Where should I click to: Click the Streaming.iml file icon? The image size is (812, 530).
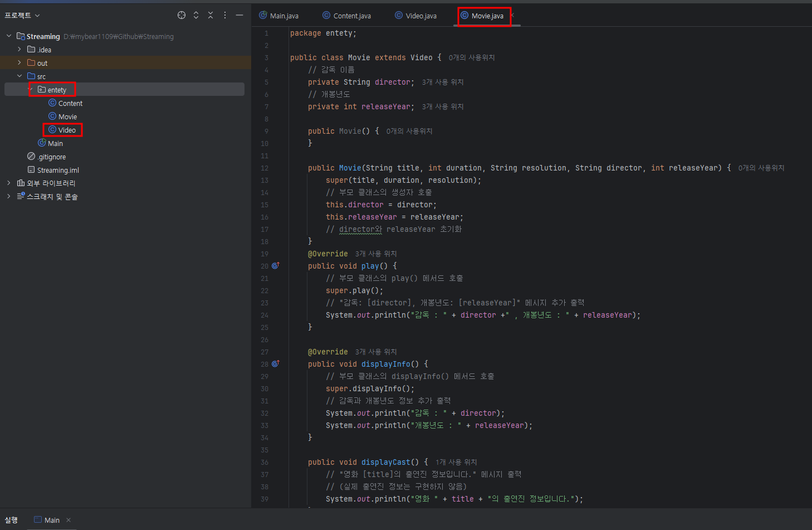[31, 169]
